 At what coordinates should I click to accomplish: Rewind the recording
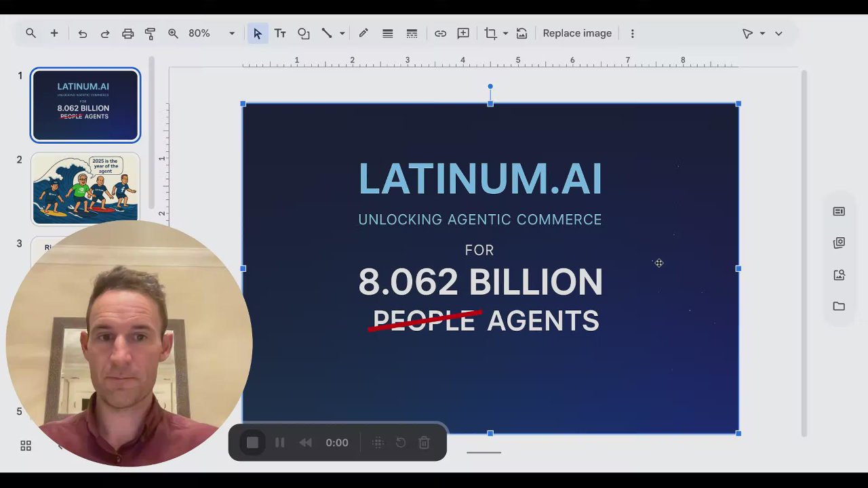point(306,443)
